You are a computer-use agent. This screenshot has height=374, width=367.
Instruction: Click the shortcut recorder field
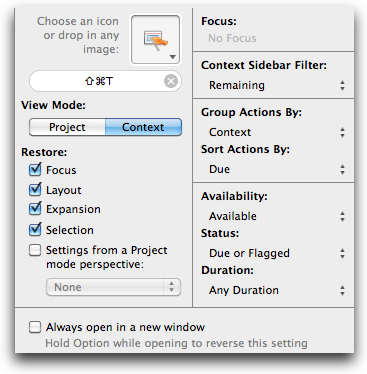[x=105, y=81]
